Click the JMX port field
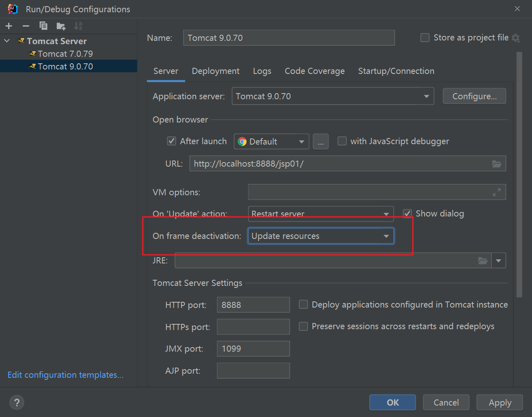This screenshot has height=417, width=532. point(253,348)
